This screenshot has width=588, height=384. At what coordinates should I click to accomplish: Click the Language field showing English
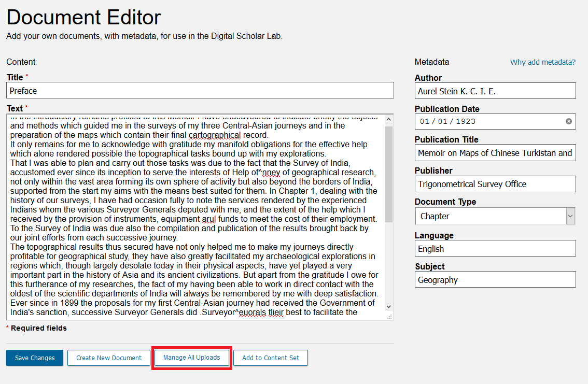(x=495, y=248)
